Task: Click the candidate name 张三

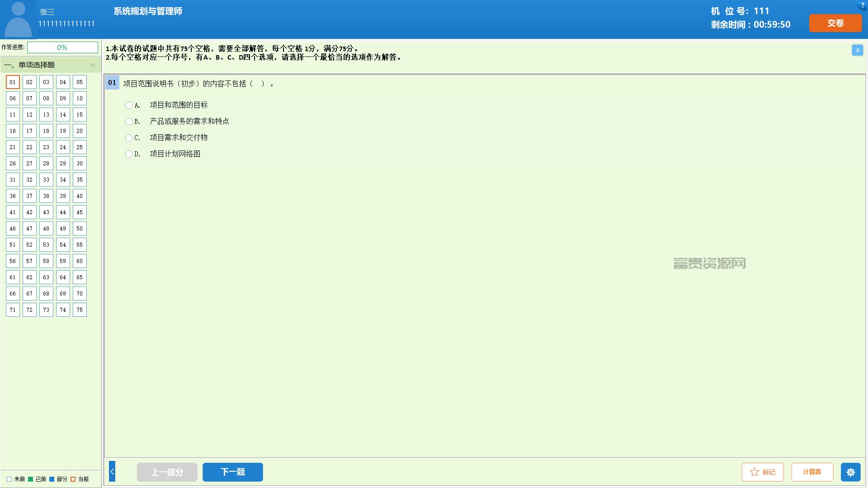Action: (x=47, y=12)
